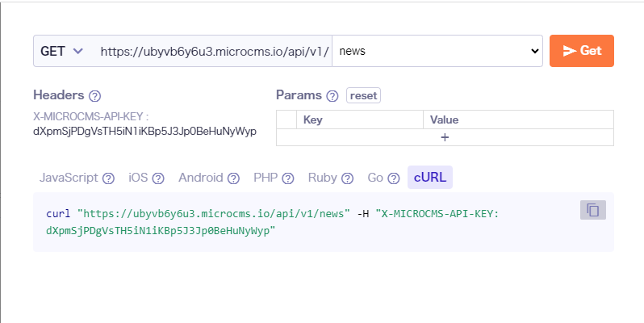Screen dimensions: 644x323
Task: Open help icon next to Params
Action: (x=332, y=96)
